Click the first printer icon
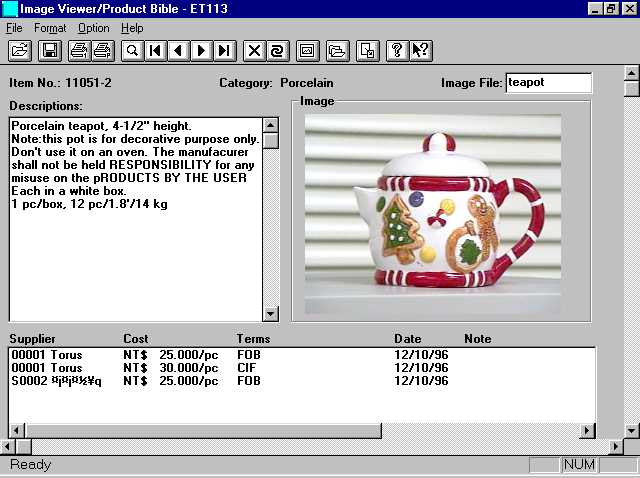Viewport: 640px width, 478px height. 79,51
